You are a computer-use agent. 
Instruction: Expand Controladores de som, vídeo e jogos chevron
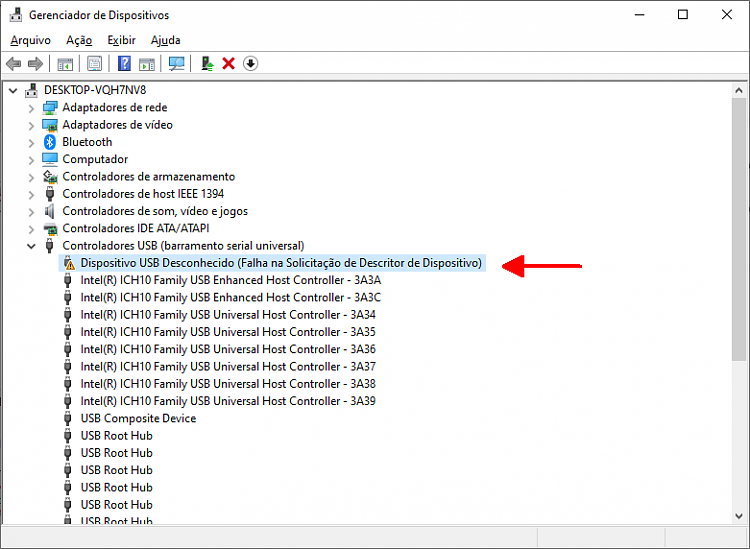pyautogui.click(x=31, y=211)
